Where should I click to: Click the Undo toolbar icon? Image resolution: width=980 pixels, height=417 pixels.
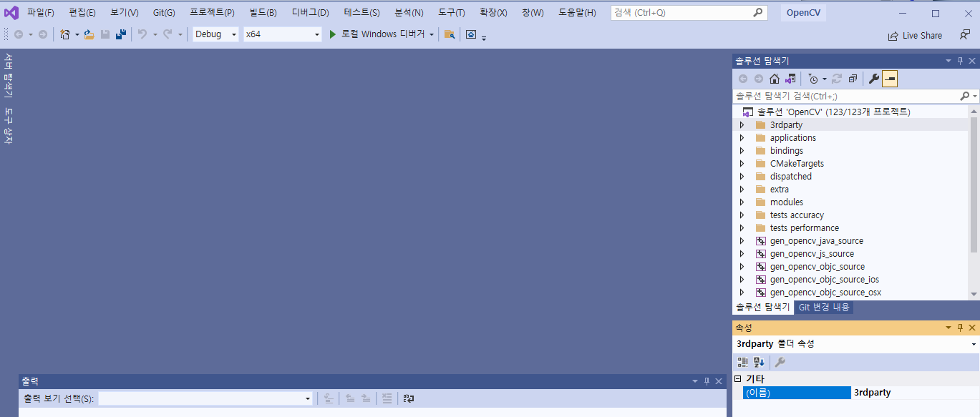click(142, 34)
